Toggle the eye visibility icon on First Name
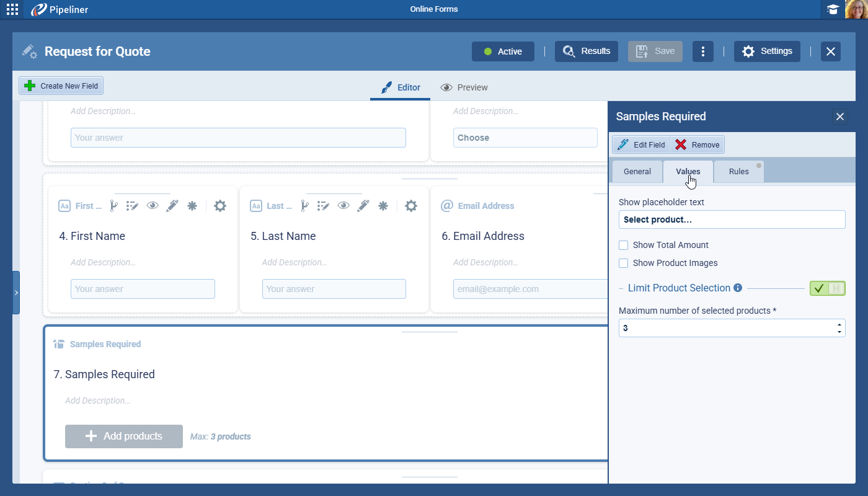The height and width of the screenshot is (496, 868). [x=153, y=206]
